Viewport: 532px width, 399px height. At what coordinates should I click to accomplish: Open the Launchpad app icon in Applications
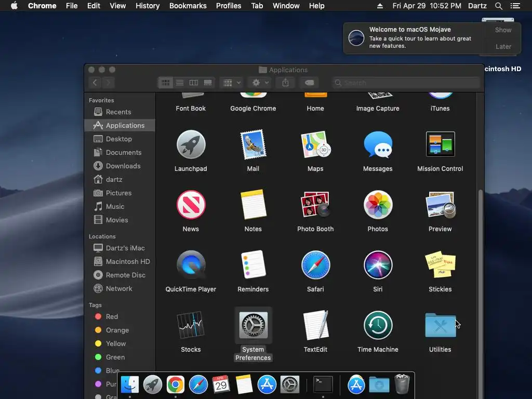[191, 144]
